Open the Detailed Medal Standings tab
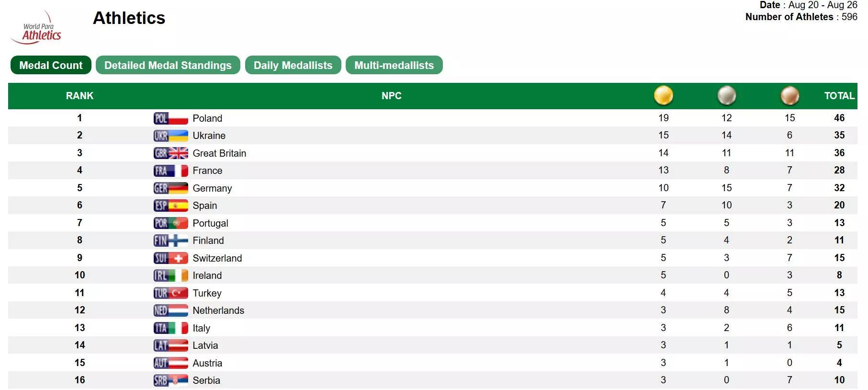Screen dimensions: 868x390 (x=168, y=65)
